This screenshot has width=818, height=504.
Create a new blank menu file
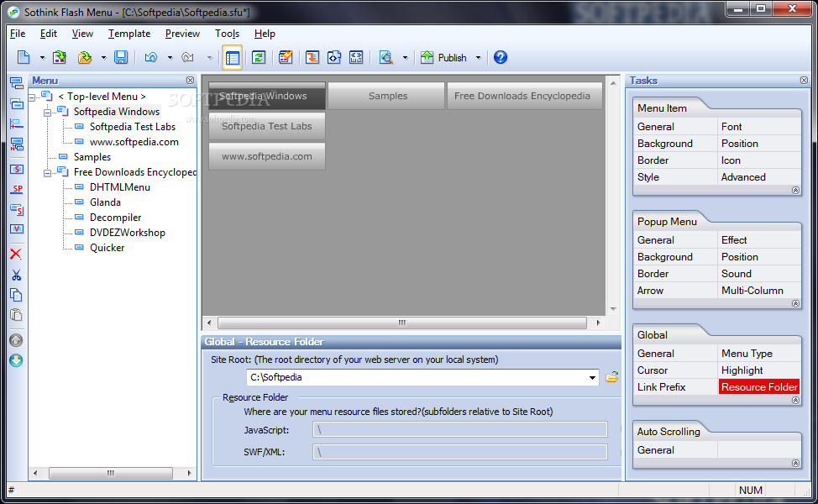tap(24, 57)
